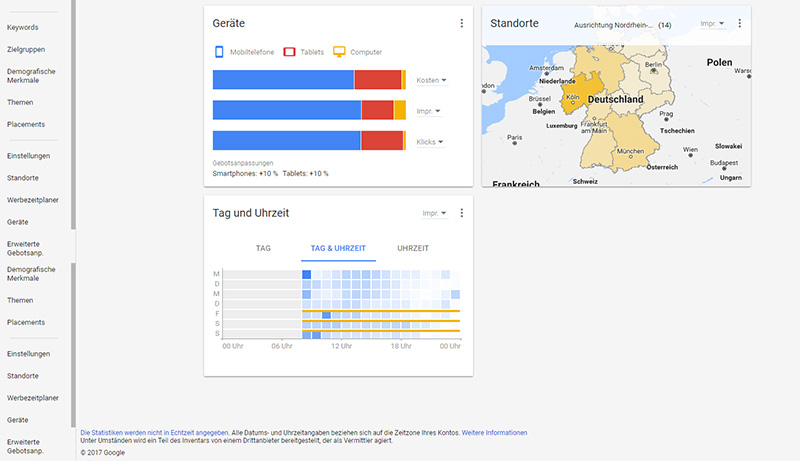The height and width of the screenshot is (461, 800).
Task: Click the Computer legend icon
Action: point(339,52)
